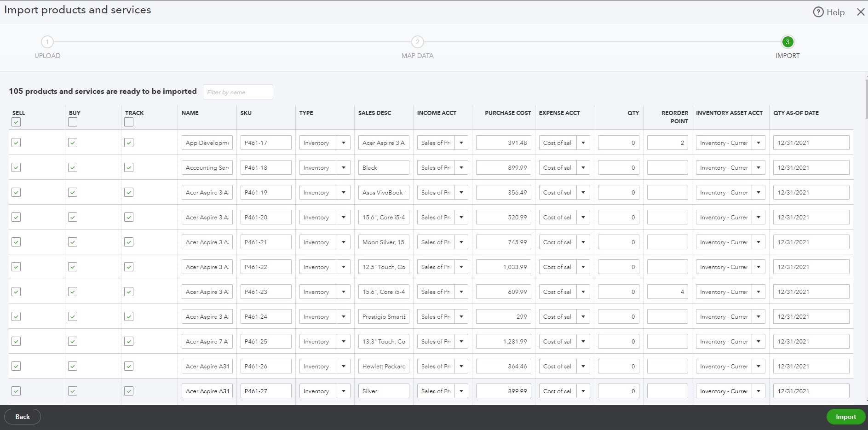868x430 pixels.
Task: Uncheck Track for SKU P461-19 row
Action: [129, 192]
